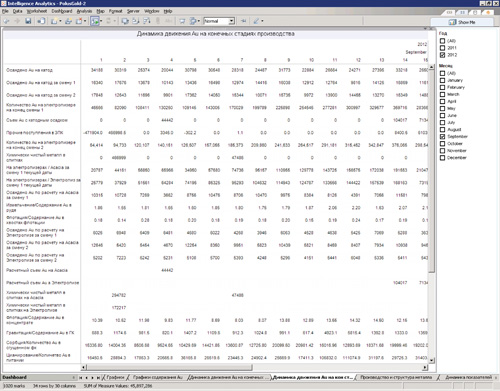Image resolution: width=500 pixels, height=391 pixels.
Task: Click the horizontal scrollbar right arrow
Action: pyautogui.click(x=425, y=367)
